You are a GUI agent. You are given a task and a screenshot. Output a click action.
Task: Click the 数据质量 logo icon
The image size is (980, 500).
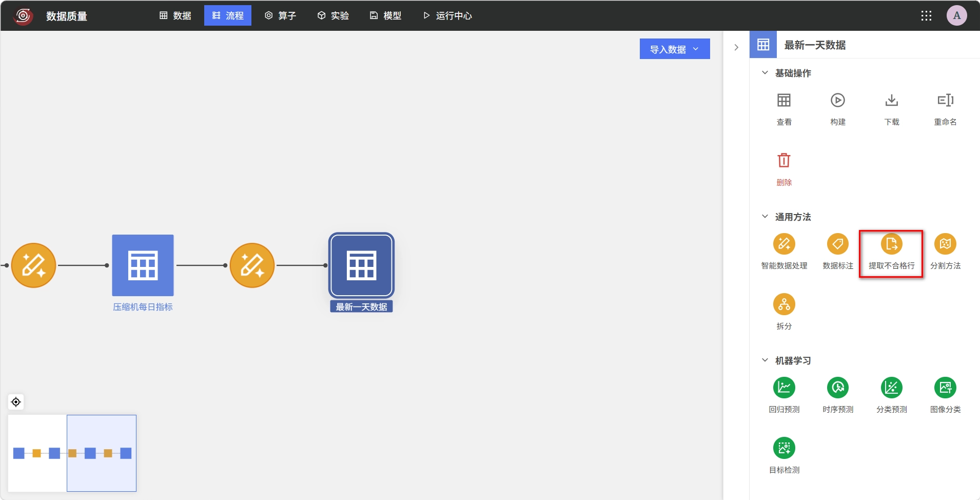tap(23, 16)
